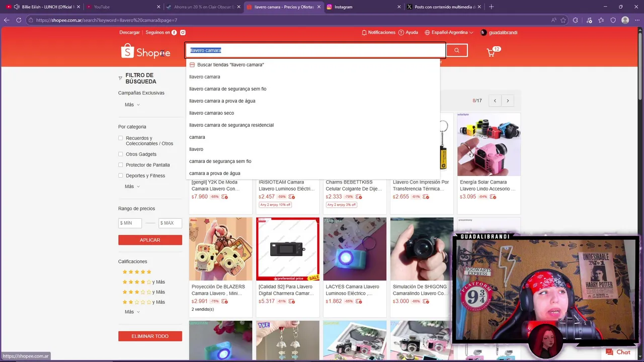Open language selector Español-Argentina
Screen dimensions: 644x362
[449, 33]
